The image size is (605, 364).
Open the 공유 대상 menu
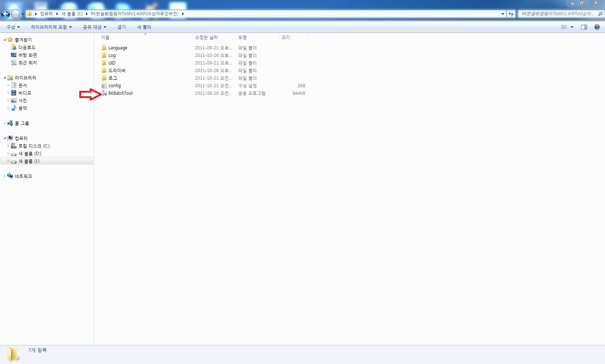click(x=94, y=27)
